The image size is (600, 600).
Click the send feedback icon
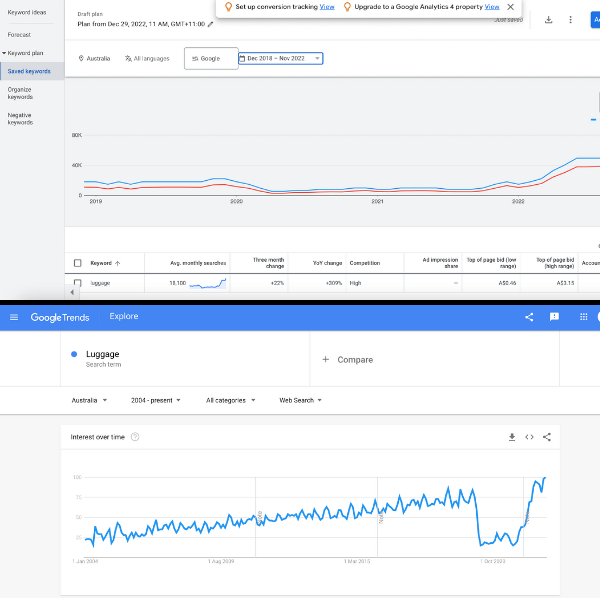pyautogui.click(x=555, y=317)
